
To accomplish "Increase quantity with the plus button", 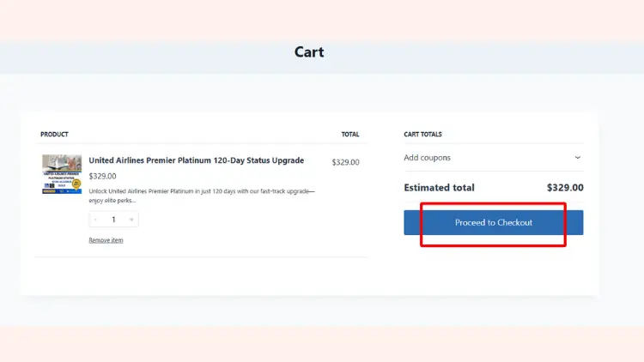I will click(x=131, y=220).
